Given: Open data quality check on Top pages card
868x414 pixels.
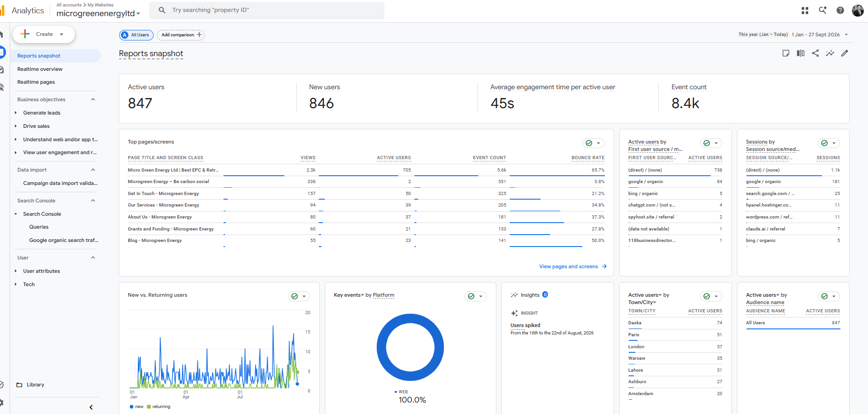Looking at the screenshot, I should 593,143.
